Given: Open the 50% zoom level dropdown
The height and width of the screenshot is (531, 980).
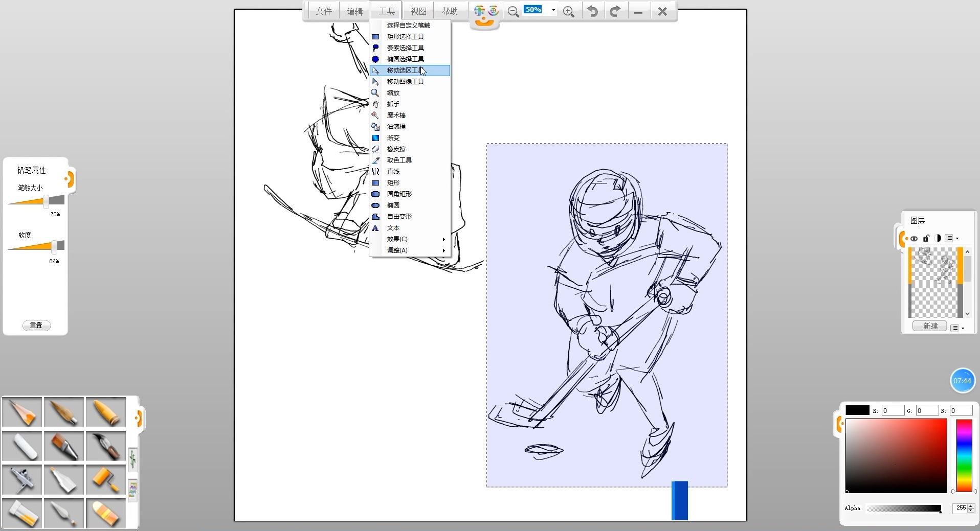Looking at the screenshot, I should pos(553,10).
